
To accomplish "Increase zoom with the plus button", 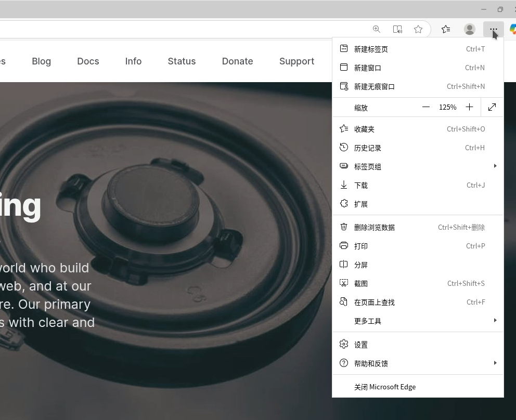I will [469, 107].
